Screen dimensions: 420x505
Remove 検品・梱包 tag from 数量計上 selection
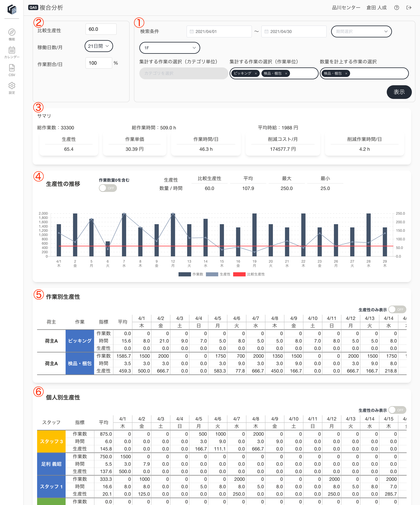coord(346,74)
